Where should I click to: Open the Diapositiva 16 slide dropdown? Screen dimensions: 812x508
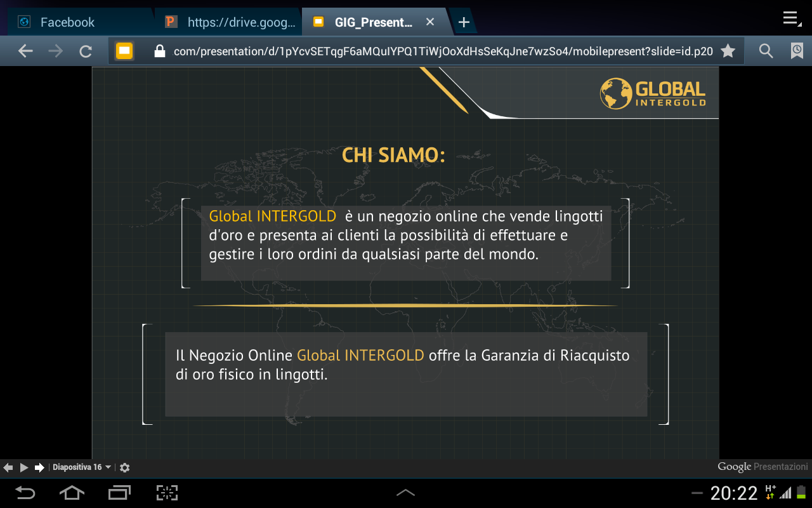82,467
